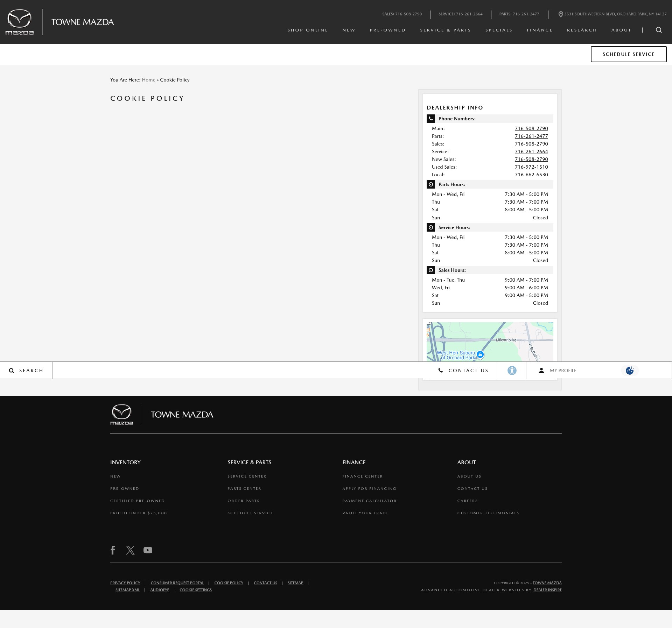Open Value Your Trade footer link
The height and width of the screenshot is (628, 672).
point(365,513)
